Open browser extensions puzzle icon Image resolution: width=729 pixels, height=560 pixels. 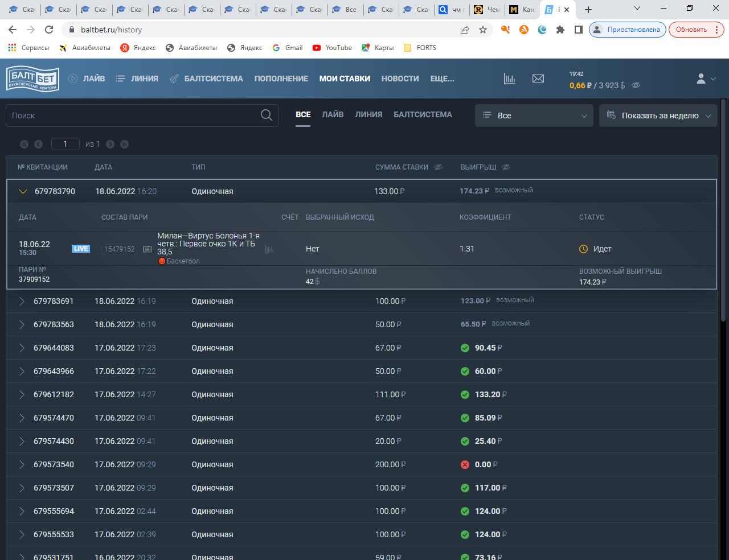(x=560, y=30)
